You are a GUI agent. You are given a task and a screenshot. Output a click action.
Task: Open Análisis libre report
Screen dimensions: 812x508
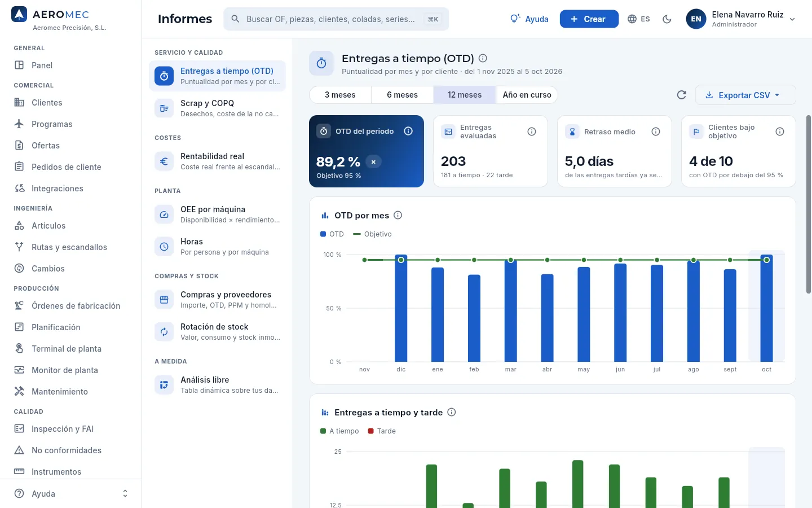(217, 385)
